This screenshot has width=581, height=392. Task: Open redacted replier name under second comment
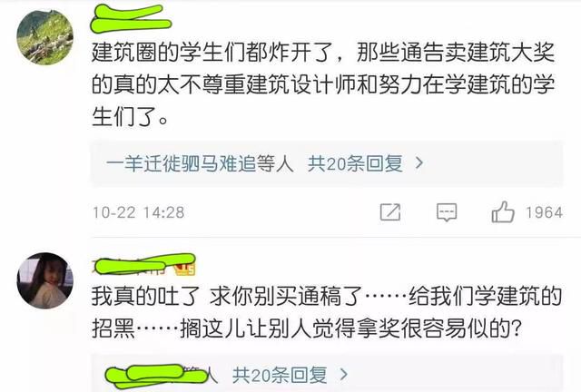156,376
